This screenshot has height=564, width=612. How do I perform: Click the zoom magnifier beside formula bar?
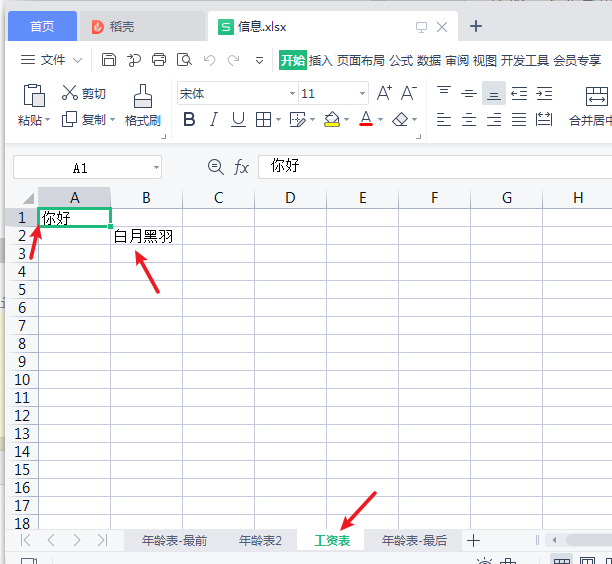coord(215,167)
